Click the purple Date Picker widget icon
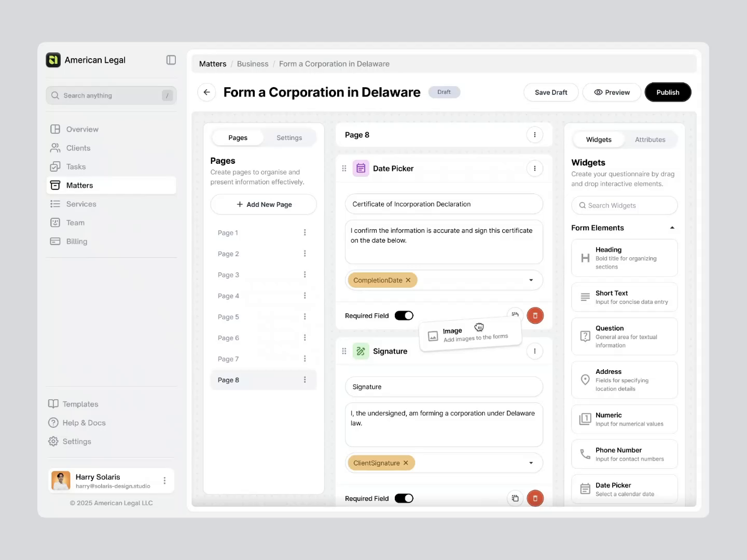747x560 pixels. click(361, 169)
